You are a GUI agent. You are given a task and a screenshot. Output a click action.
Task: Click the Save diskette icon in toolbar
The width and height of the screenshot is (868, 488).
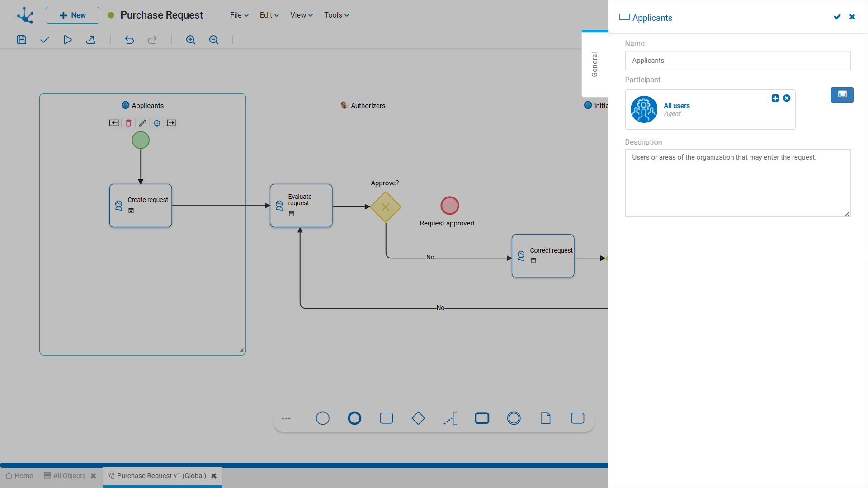click(22, 40)
